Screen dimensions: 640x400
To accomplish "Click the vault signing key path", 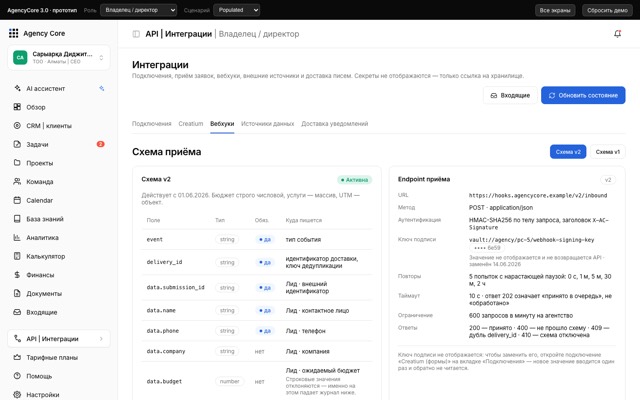I will click(x=531, y=240).
